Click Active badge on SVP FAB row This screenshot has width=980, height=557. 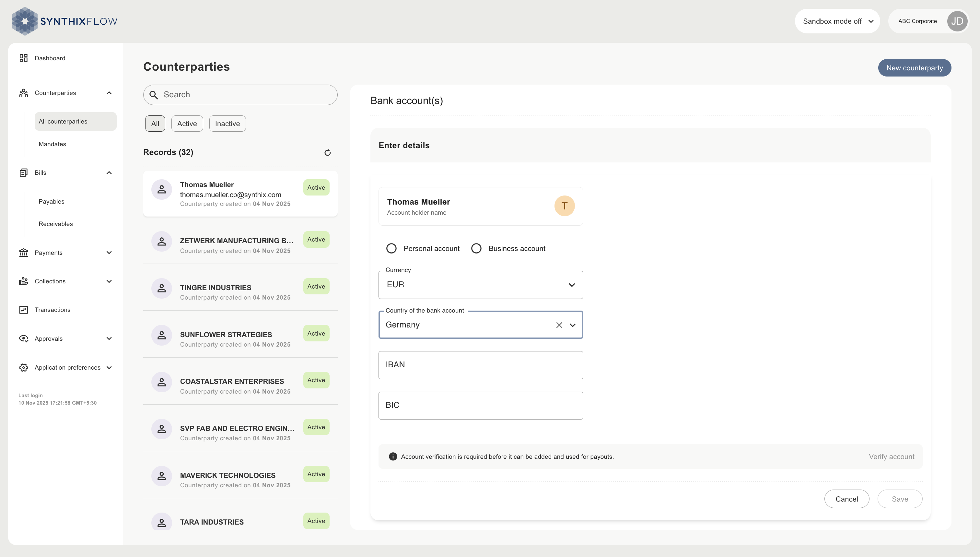[316, 427]
